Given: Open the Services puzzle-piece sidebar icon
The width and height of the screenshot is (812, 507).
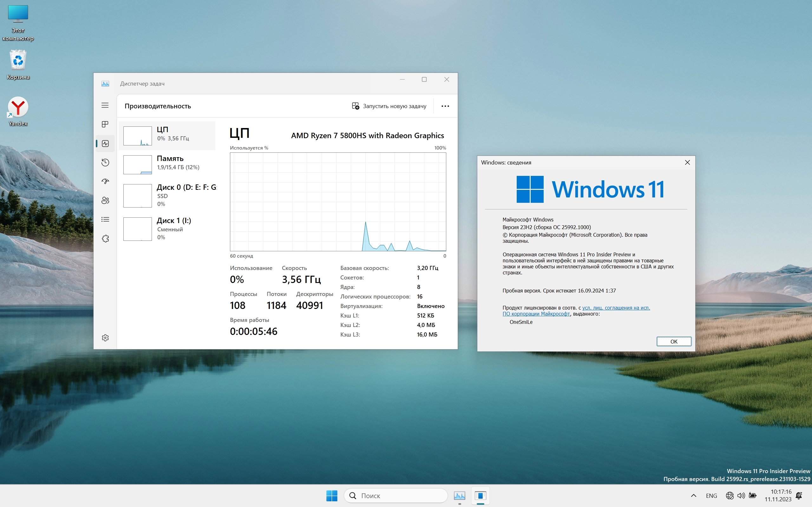Looking at the screenshot, I should tap(105, 238).
